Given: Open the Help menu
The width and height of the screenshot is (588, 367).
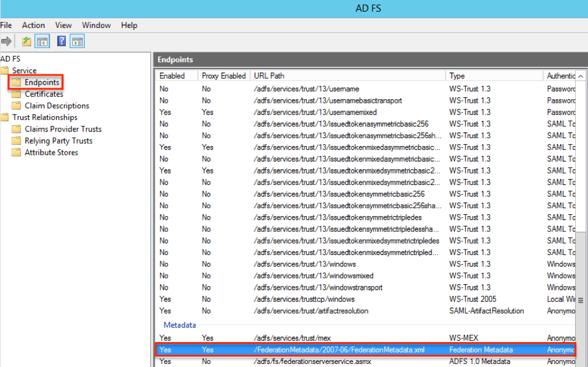Looking at the screenshot, I should 129,25.
